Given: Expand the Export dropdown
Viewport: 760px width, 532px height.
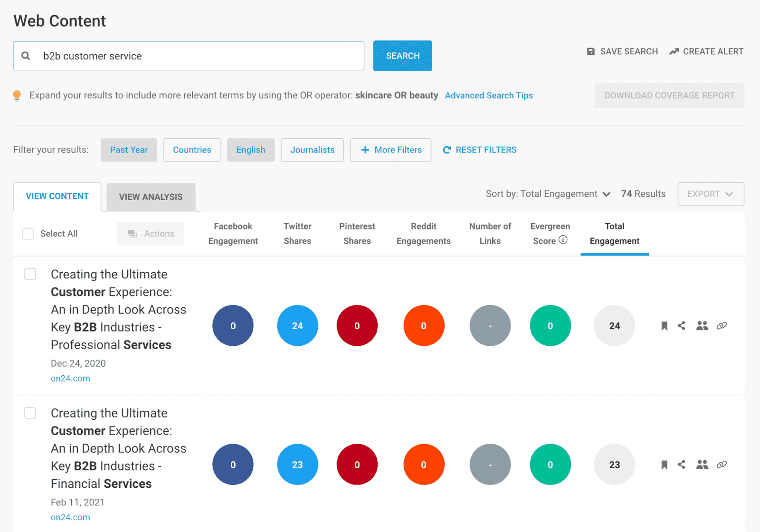Looking at the screenshot, I should point(711,194).
